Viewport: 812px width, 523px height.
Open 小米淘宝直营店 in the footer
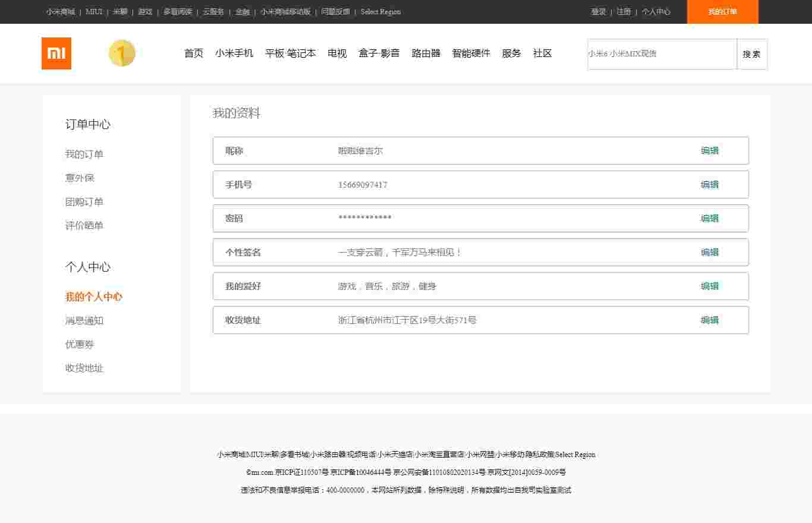(x=439, y=455)
